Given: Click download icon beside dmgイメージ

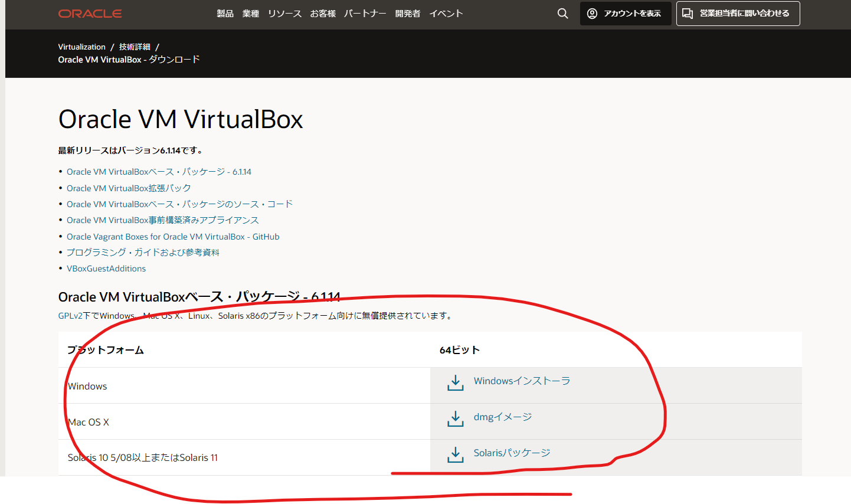Looking at the screenshot, I should coord(455,418).
